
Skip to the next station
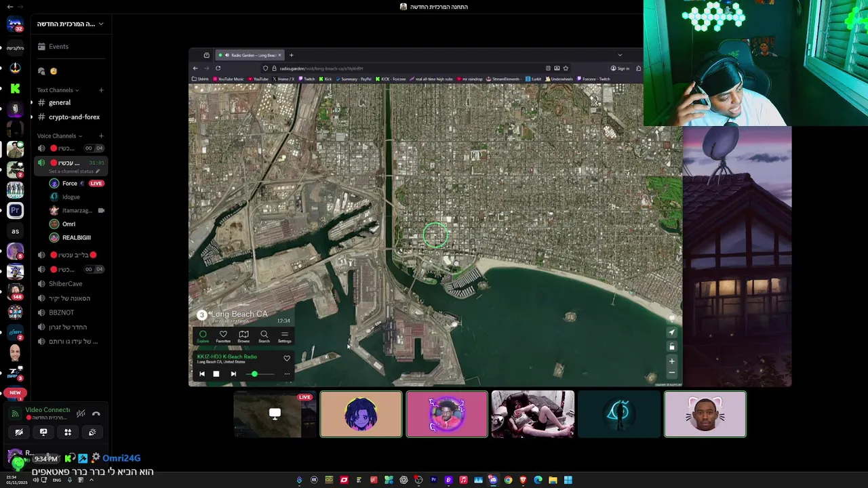pyautogui.click(x=233, y=374)
